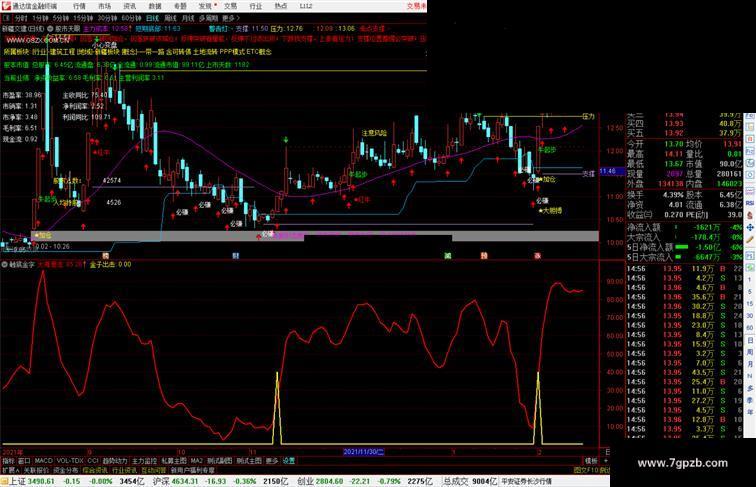Select the 日线 daily chart tab
This screenshot has width=756, height=487.
tap(152, 18)
